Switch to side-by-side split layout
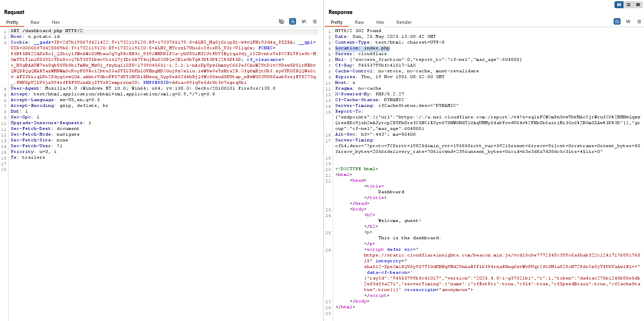The height and width of the screenshot is (321, 644). [619, 5]
